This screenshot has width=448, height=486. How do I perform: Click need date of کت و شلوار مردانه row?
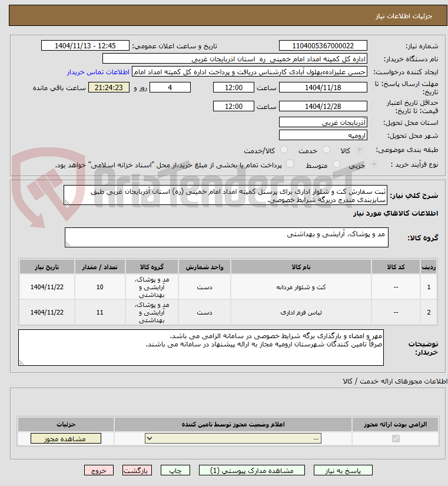[x=47, y=287]
